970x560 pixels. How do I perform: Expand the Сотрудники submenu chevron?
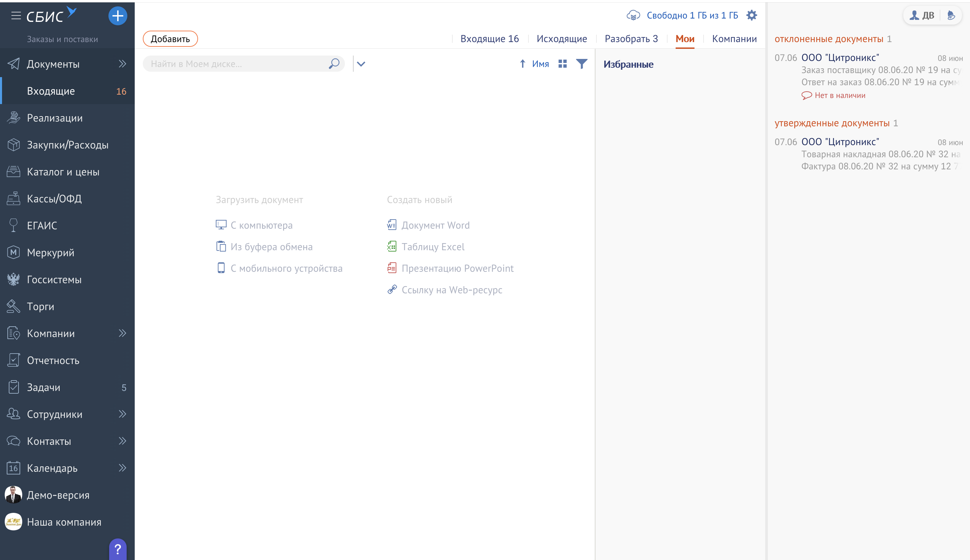click(122, 414)
